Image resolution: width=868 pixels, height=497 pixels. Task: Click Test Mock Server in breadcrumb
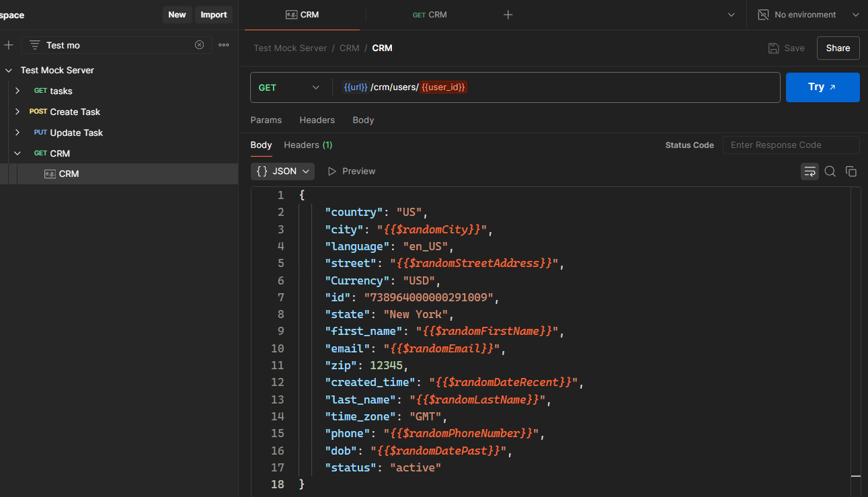(290, 48)
